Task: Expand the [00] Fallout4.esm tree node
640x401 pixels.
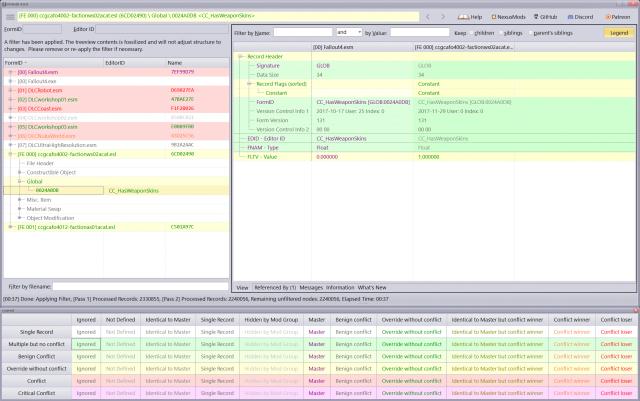Action: (x=11, y=72)
